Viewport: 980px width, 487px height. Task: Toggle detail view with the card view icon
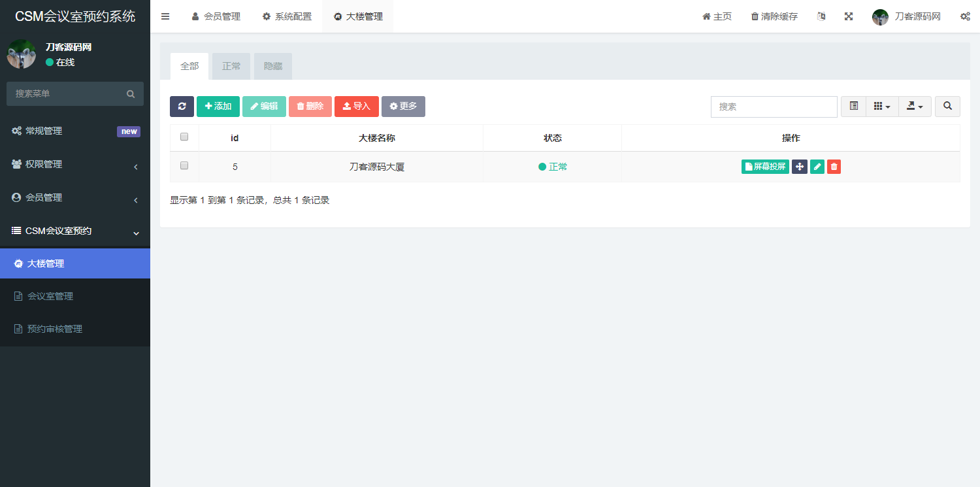pyautogui.click(x=853, y=106)
